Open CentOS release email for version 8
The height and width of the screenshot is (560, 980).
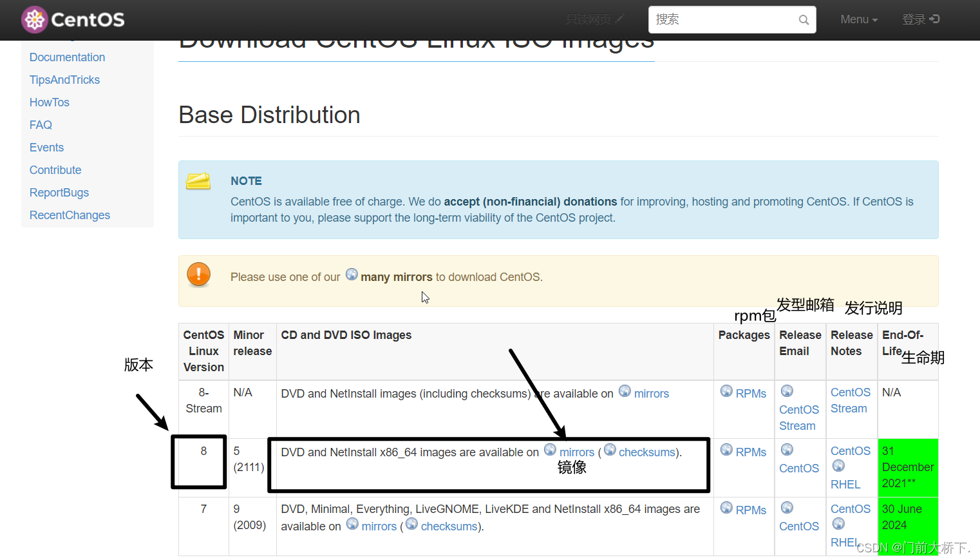click(799, 468)
